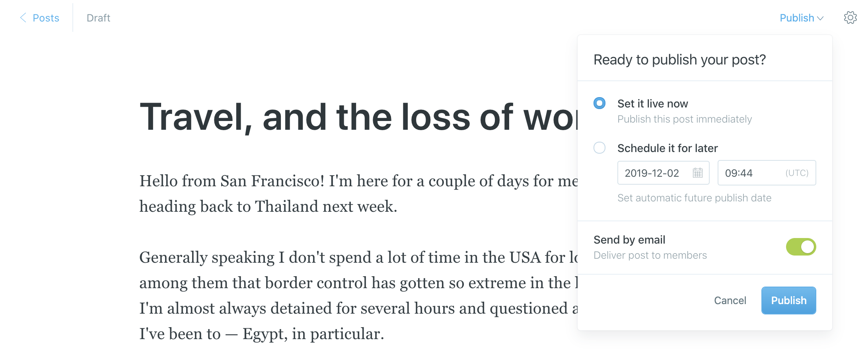Focus the 2019-12-02 date field

tap(652, 173)
